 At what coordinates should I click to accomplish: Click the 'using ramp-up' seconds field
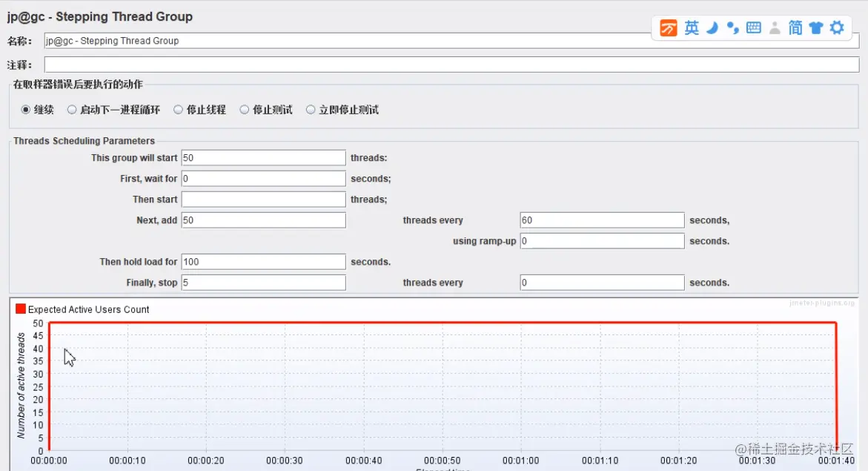[603, 240]
